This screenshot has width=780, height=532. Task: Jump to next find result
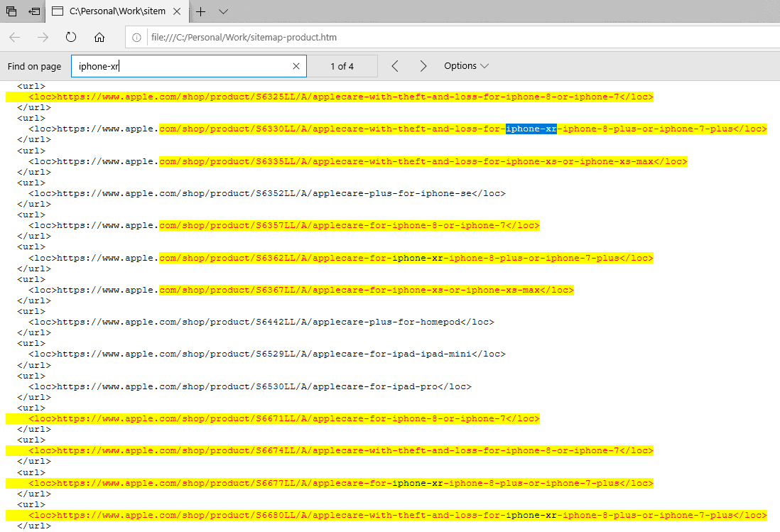pyautogui.click(x=423, y=66)
